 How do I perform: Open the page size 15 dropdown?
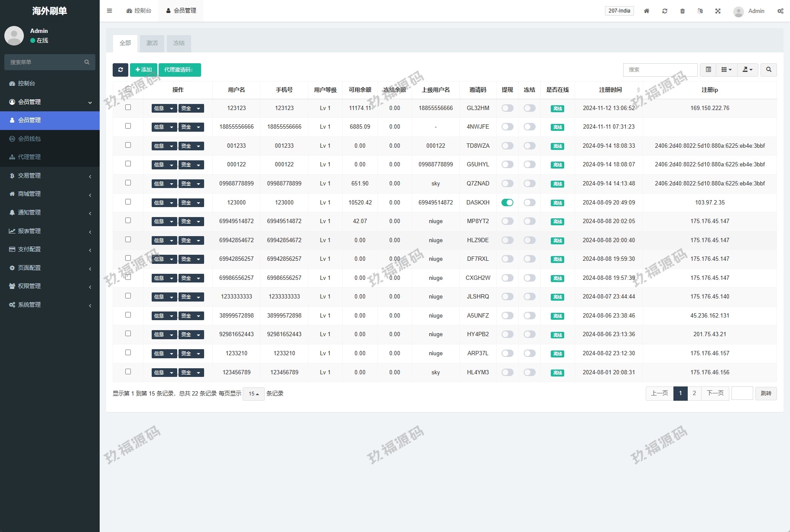pos(254,394)
